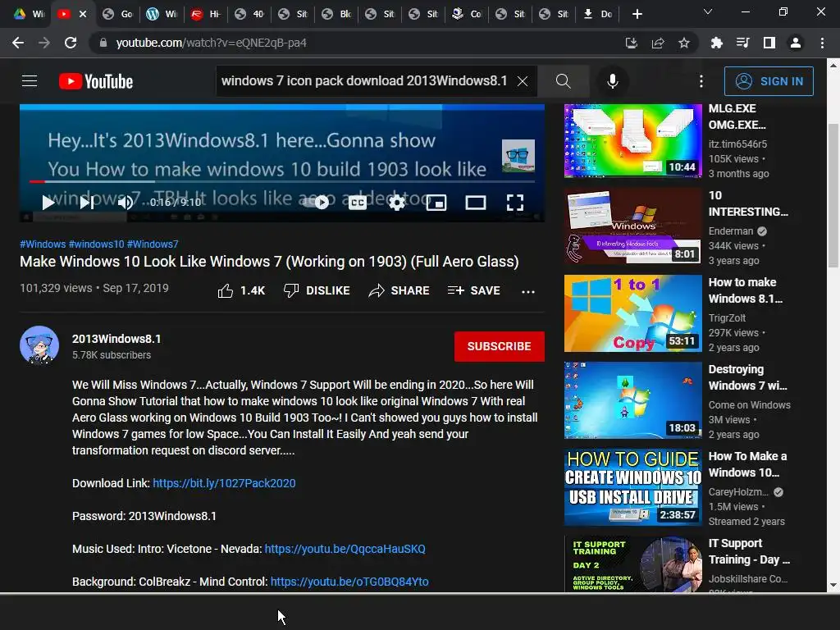
Task: Open Destroying Windows 7 video thumbnail
Action: coord(632,400)
